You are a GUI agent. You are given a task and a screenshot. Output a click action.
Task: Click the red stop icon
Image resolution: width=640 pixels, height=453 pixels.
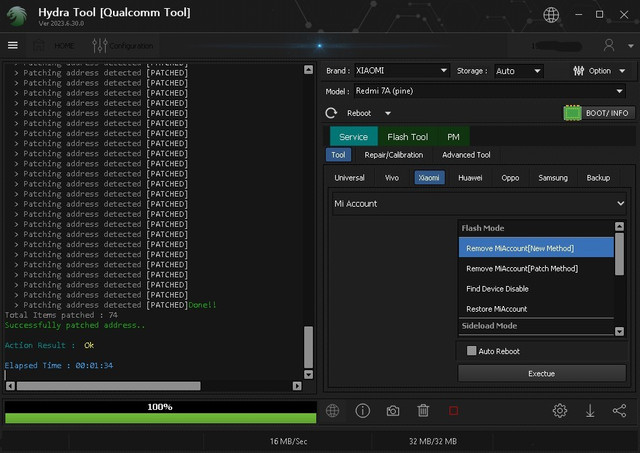coord(453,411)
